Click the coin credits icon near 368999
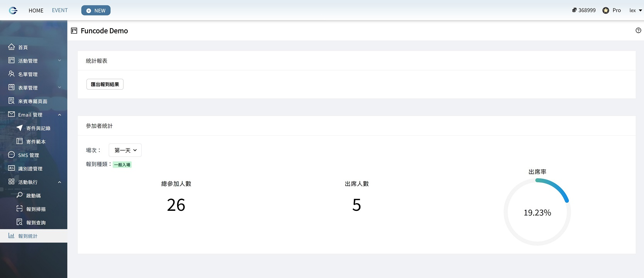This screenshot has height=278, width=644. [574, 10]
